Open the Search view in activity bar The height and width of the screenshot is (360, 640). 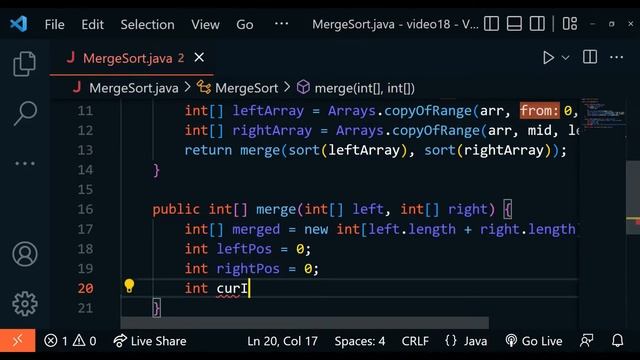click(x=24, y=113)
